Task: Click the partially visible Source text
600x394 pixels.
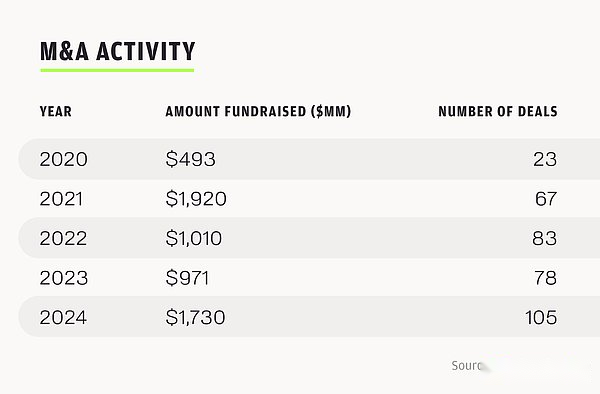Action: (x=467, y=366)
